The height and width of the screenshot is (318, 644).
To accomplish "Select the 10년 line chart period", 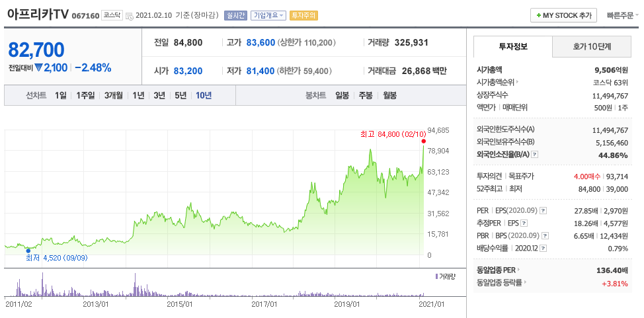I will click(204, 95).
